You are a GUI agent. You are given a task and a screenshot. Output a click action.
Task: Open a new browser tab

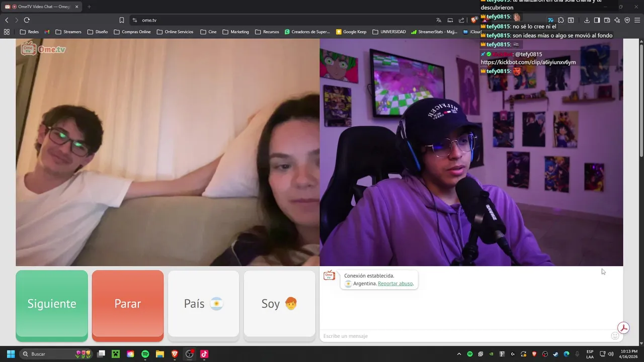point(89,7)
